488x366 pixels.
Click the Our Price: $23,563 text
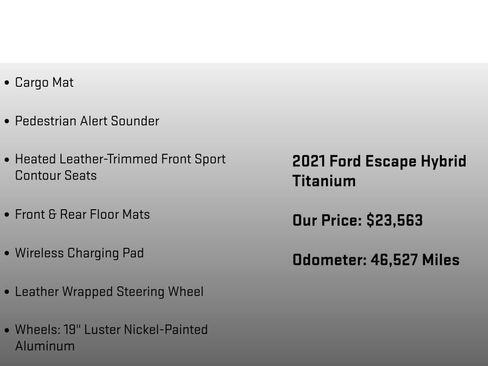tap(357, 220)
